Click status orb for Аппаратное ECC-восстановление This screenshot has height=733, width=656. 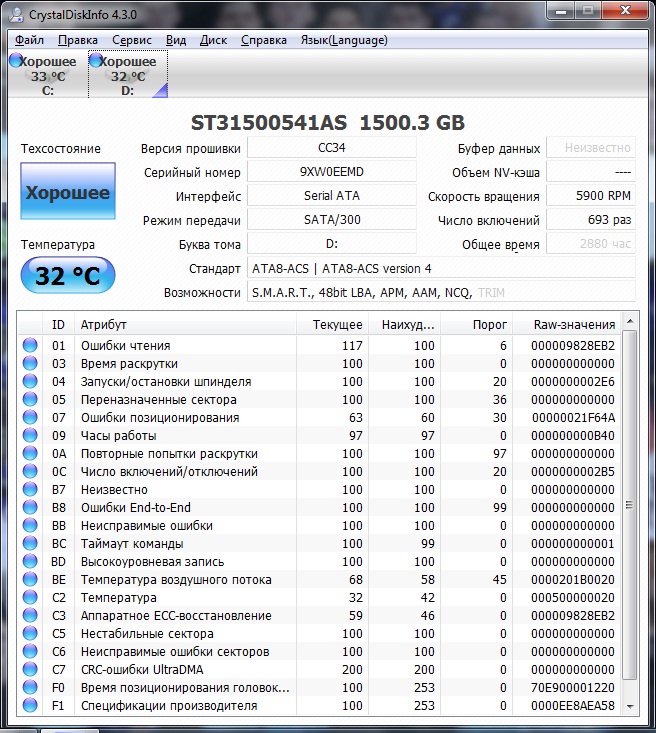(x=30, y=615)
